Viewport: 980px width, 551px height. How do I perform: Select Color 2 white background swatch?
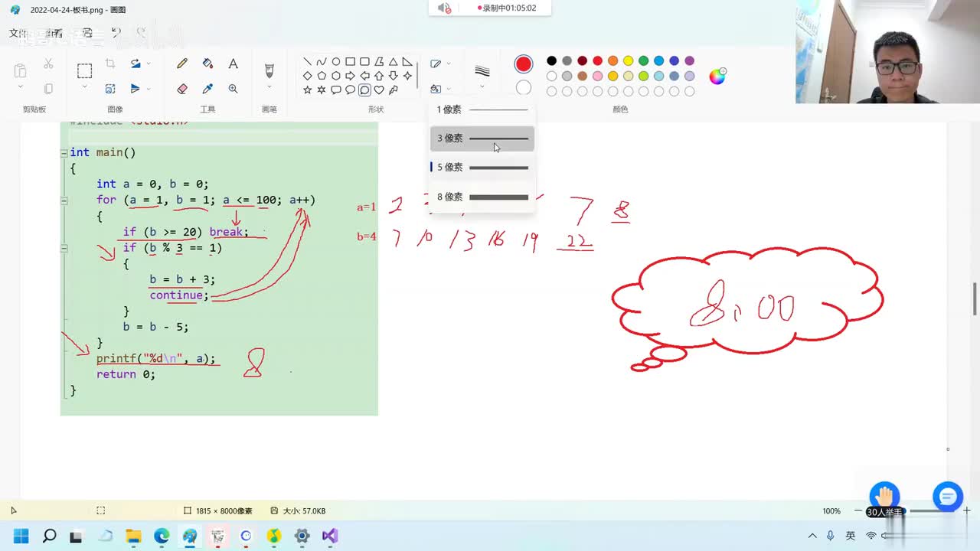click(524, 88)
